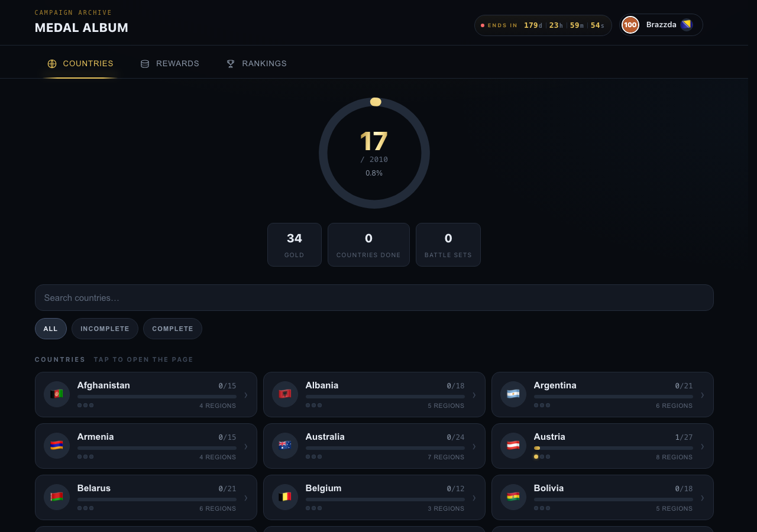Image resolution: width=757 pixels, height=532 pixels.
Task: Expand the Belgium card chevron
Action: coord(474,498)
